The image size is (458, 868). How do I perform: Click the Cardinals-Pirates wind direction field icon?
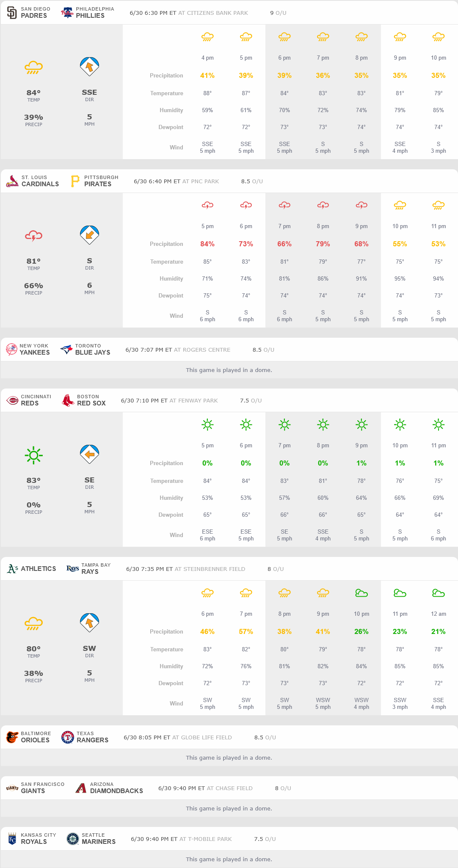(89, 235)
